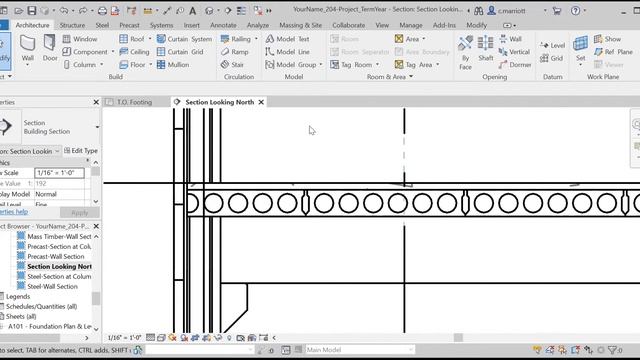Click the Set work plane tool

click(580, 50)
